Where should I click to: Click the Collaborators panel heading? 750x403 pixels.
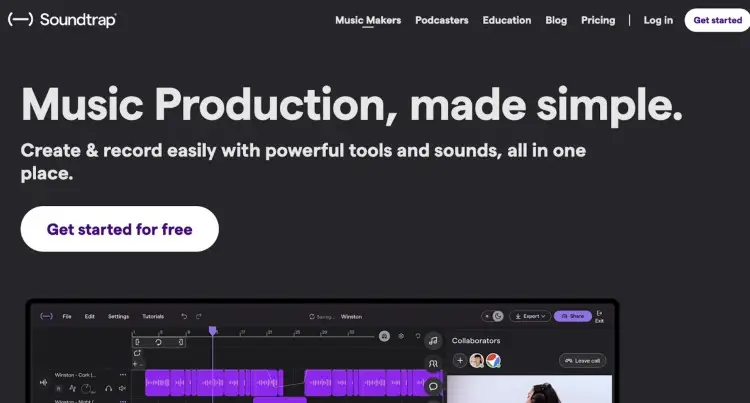click(476, 340)
